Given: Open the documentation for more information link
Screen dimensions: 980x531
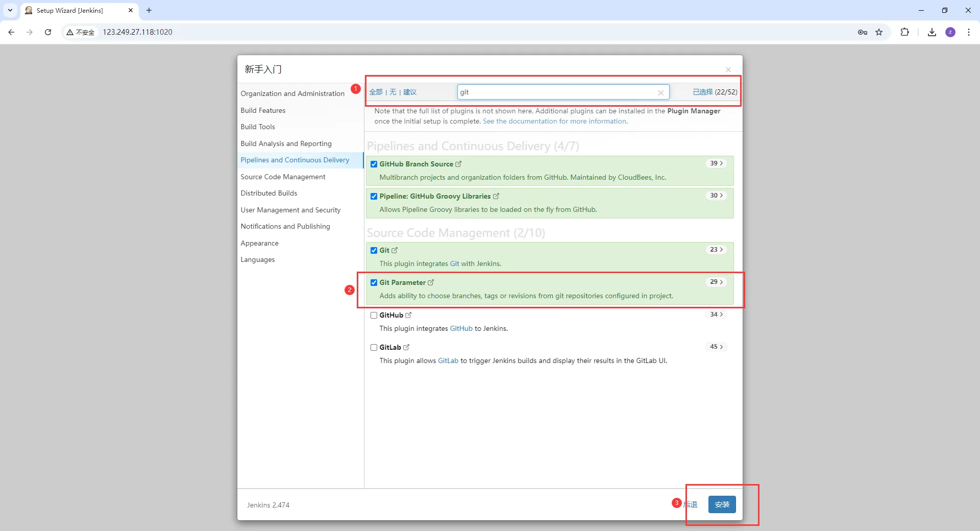Looking at the screenshot, I should point(554,122).
